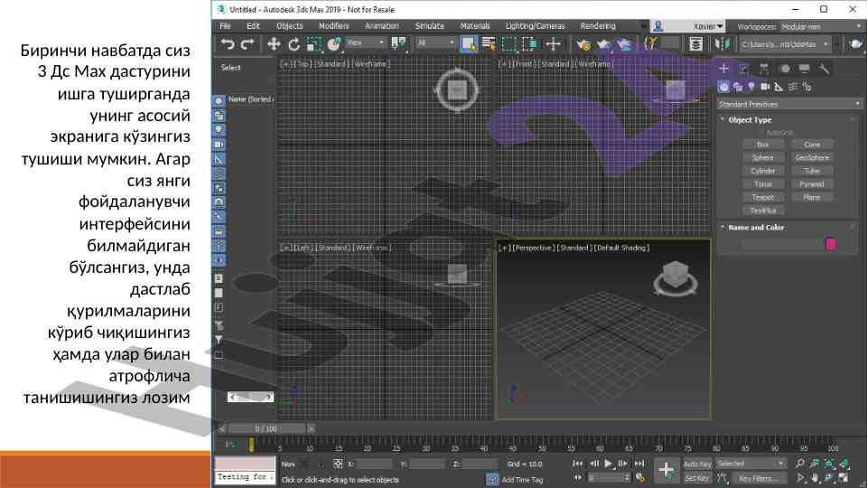The height and width of the screenshot is (488, 868).
Task: Click the Sphere button
Action: (x=763, y=158)
